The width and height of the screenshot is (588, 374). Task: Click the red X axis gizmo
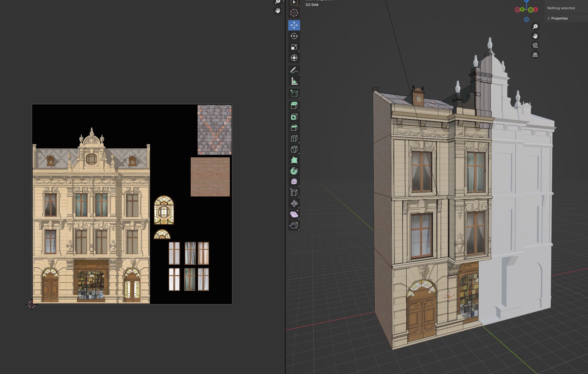[x=536, y=10]
